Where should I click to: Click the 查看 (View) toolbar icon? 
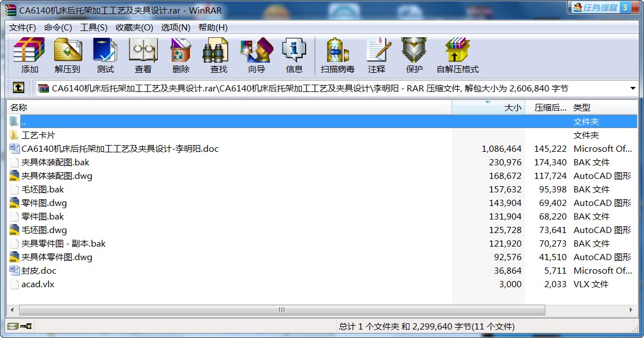(143, 50)
